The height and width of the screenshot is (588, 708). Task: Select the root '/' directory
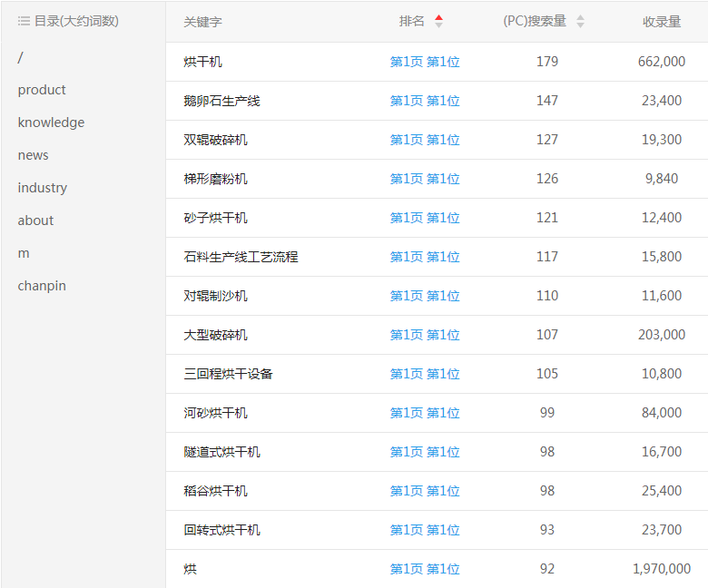point(21,57)
